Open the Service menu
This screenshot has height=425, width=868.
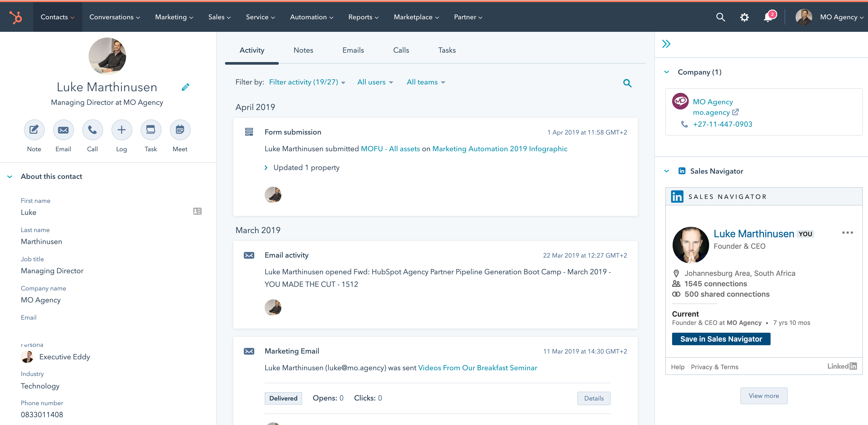(x=261, y=17)
